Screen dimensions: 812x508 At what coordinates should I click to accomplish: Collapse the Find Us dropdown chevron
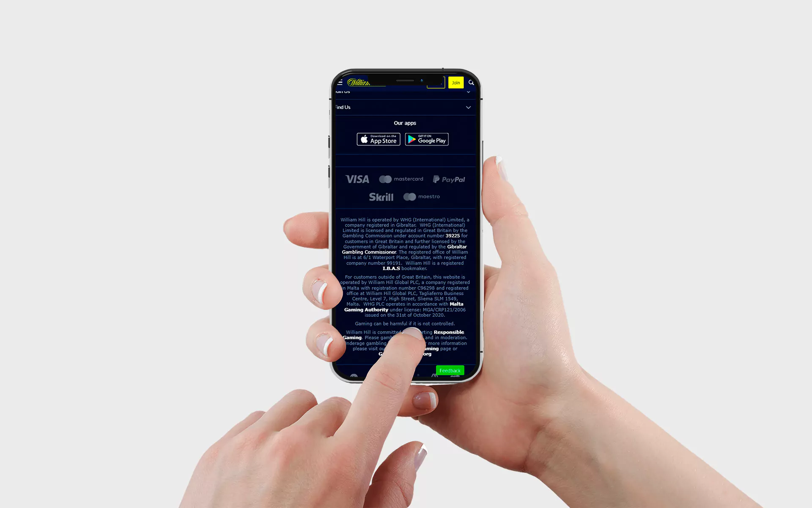coord(468,107)
